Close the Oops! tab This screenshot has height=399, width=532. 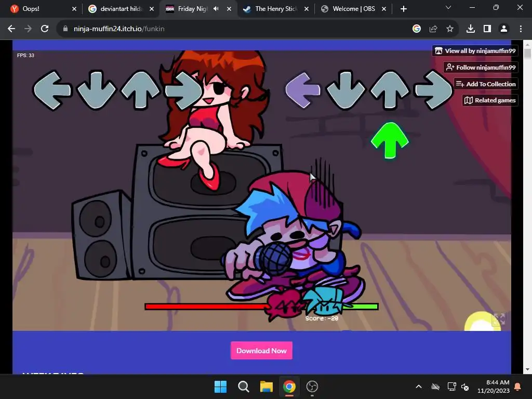coord(74,9)
